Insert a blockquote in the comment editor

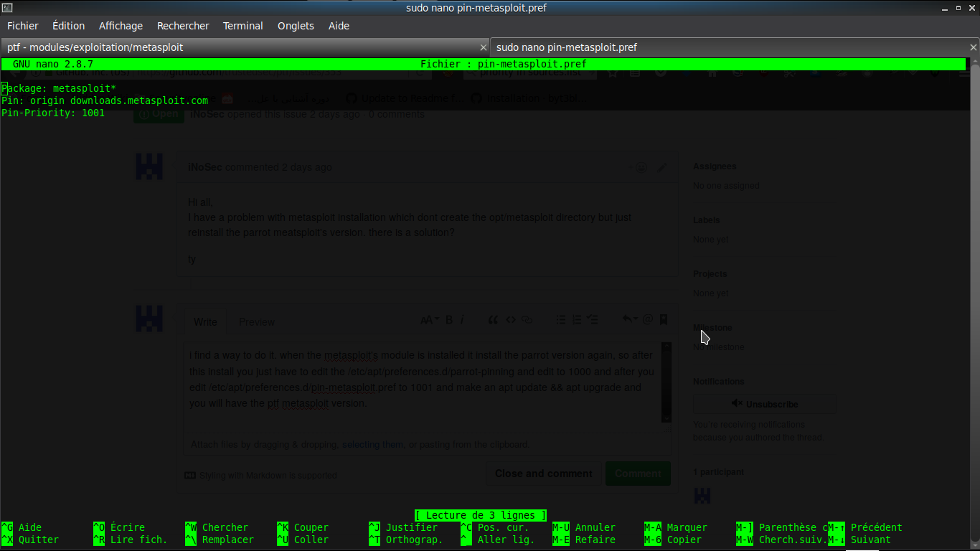493,320
